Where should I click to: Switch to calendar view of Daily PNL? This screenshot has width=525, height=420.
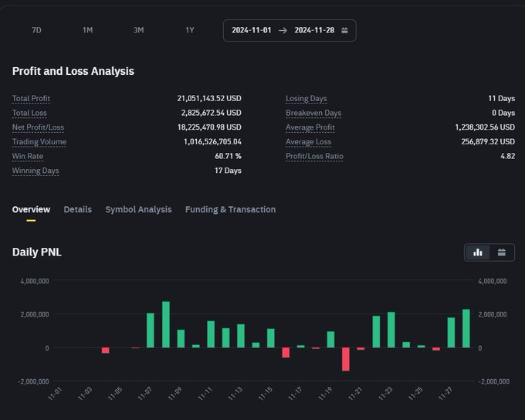point(502,252)
